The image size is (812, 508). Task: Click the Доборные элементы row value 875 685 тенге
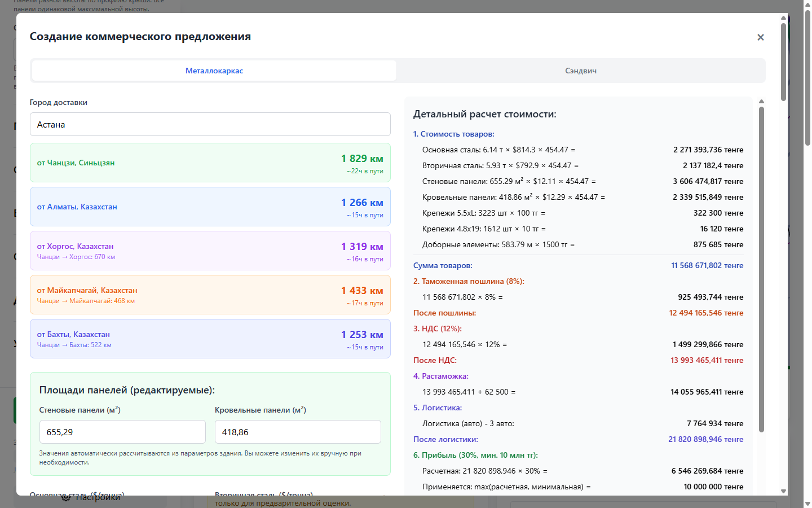click(718, 244)
